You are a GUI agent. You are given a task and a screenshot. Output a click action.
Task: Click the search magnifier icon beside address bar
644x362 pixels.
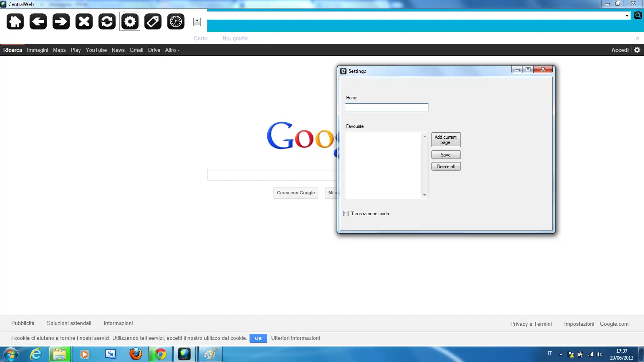click(638, 15)
